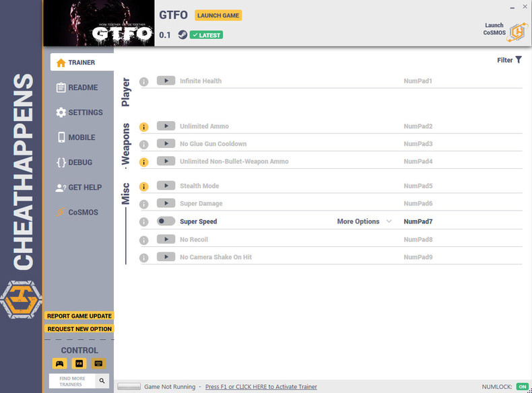Click the NumPad2 hotkey label
The width and height of the screenshot is (532, 393).
[418, 127]
